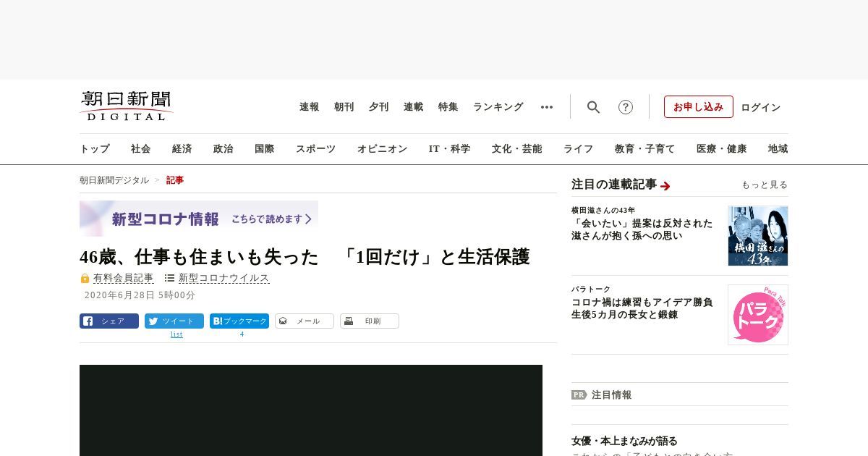Viewport: 868px width, 456px height.
Task: Go to 経済 section tab
Action: pos(182,149)
